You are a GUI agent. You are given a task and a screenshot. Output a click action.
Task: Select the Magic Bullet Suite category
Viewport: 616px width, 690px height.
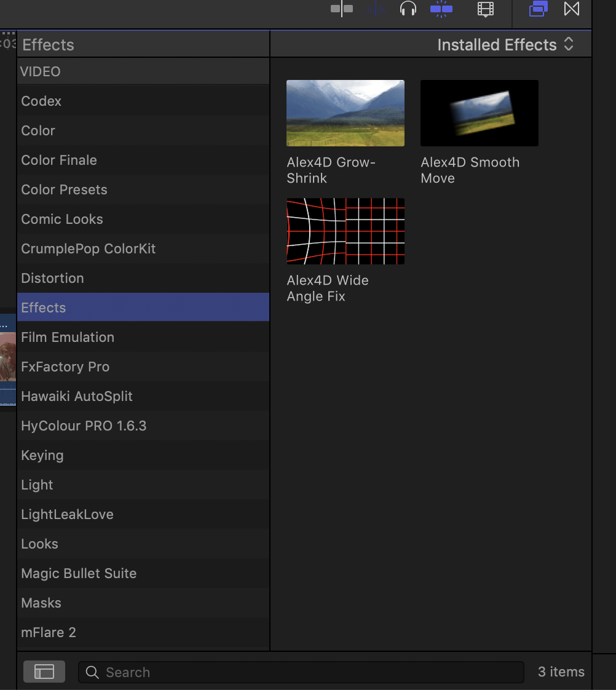coord(143,573)
